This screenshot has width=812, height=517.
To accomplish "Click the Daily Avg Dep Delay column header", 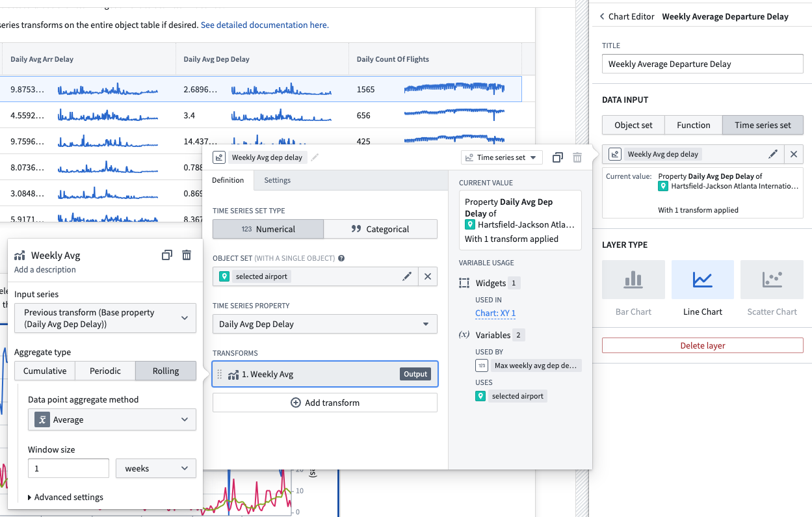I will [216, 59].
